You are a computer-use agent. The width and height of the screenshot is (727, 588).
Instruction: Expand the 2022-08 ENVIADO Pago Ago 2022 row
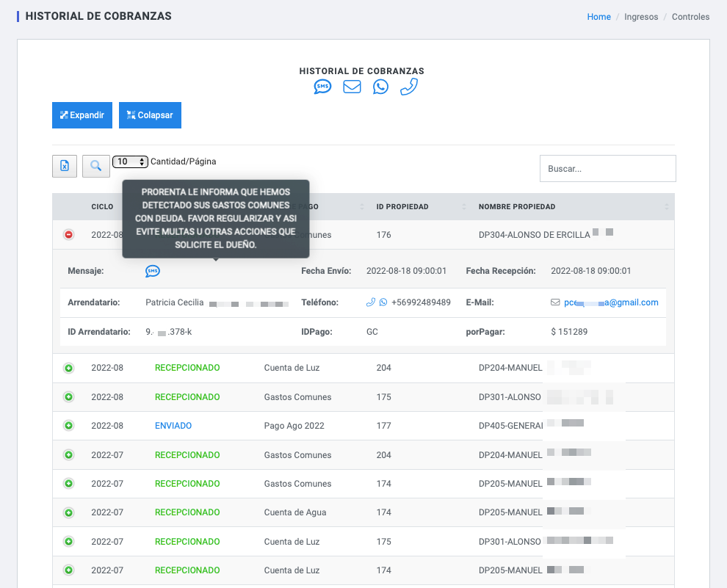click(68, 425)
